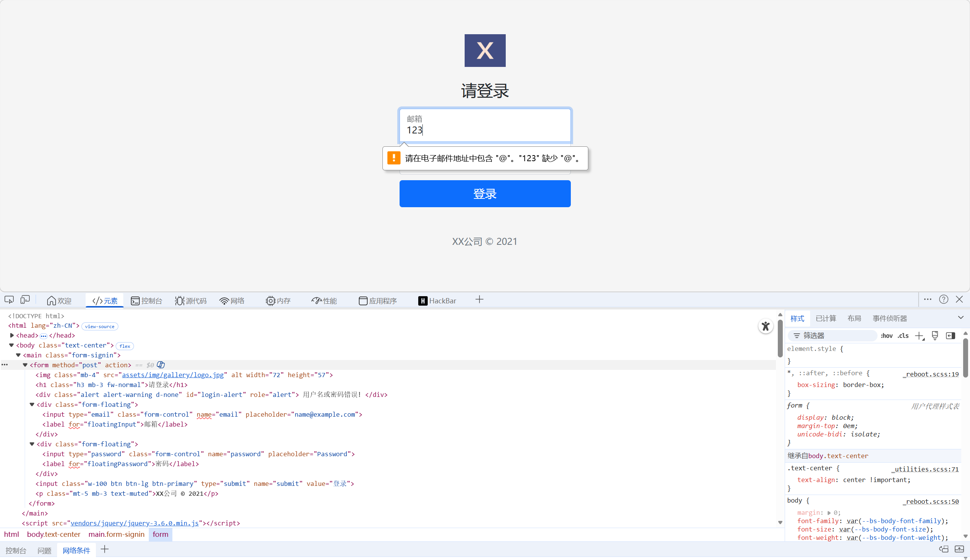Expand the head element node
Screen dimensions: 970x560
point(12,335)
